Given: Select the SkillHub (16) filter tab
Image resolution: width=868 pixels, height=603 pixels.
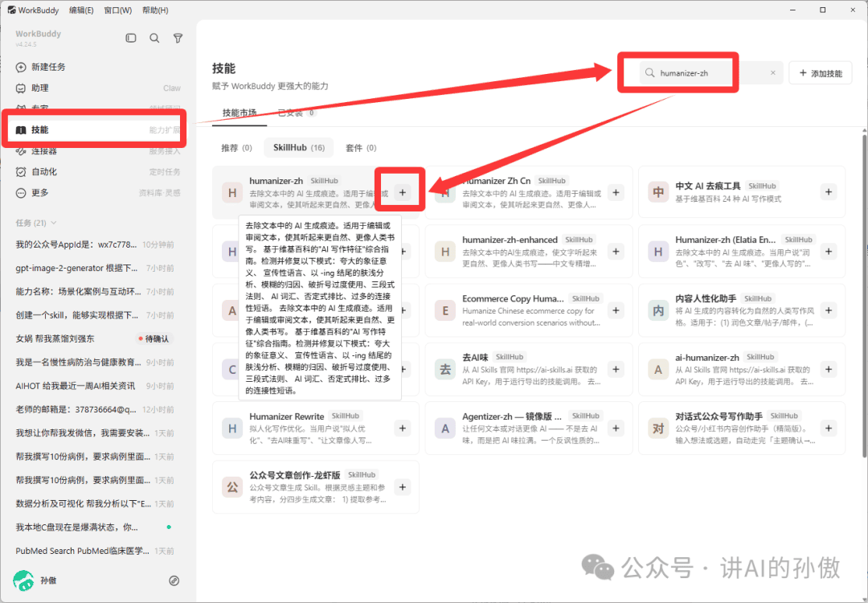Looking at the screenshot, I should click(x=299, y=148).
